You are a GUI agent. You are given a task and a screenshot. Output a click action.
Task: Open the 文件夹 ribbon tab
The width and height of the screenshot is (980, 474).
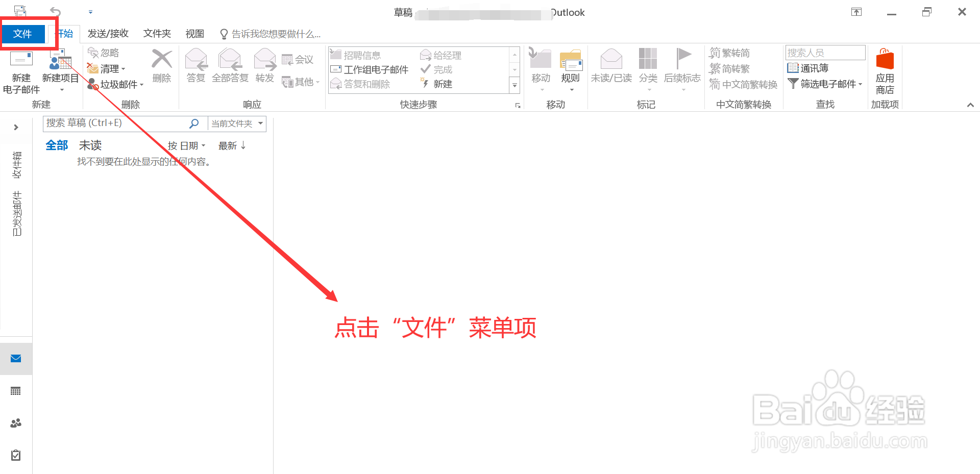pyautogui.click(x=157, y=34)
